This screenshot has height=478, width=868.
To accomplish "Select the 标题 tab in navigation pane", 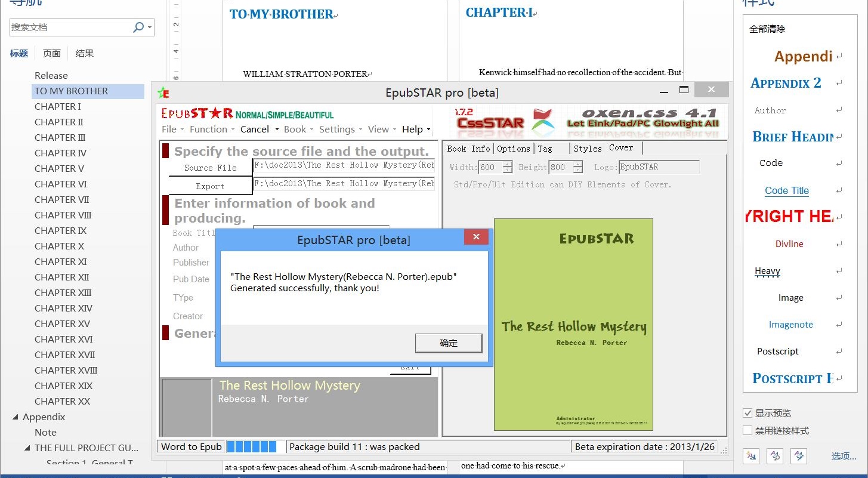I will [x=19, y=54].
